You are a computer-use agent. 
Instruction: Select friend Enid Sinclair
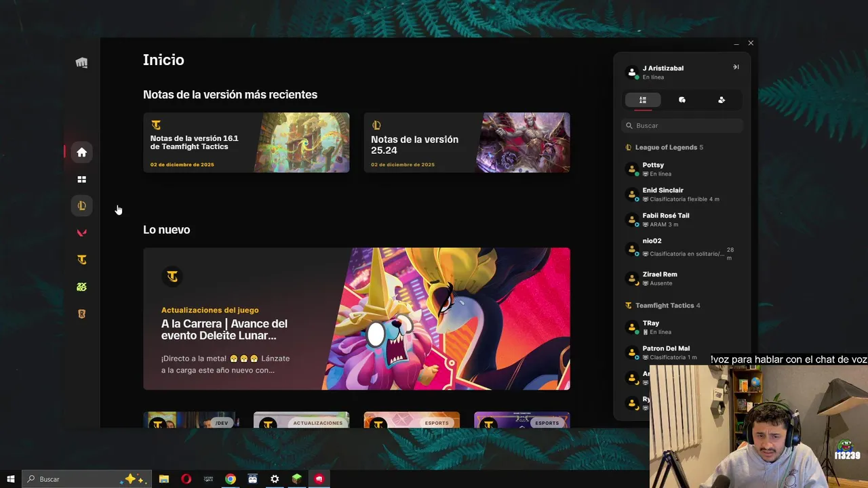pos(682,195)
